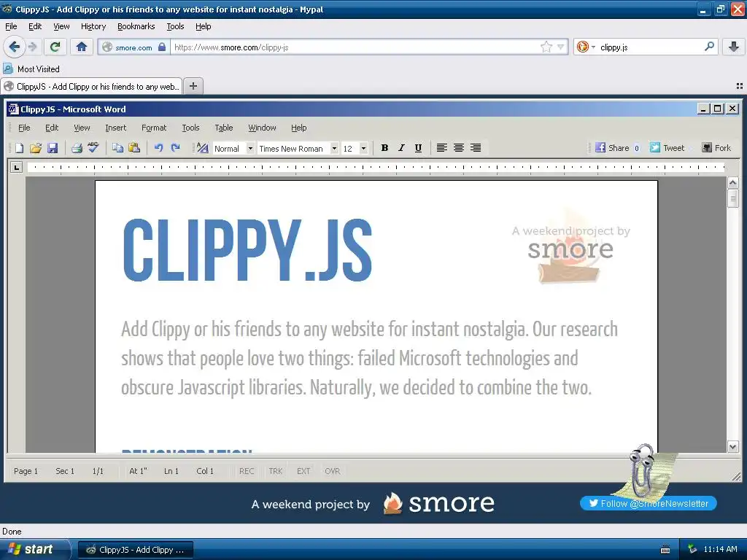Open the Most Visited bookmarks folder
The height and width of the screenshot is (560, 747).
pyautogui.click(x=32, y=69)
